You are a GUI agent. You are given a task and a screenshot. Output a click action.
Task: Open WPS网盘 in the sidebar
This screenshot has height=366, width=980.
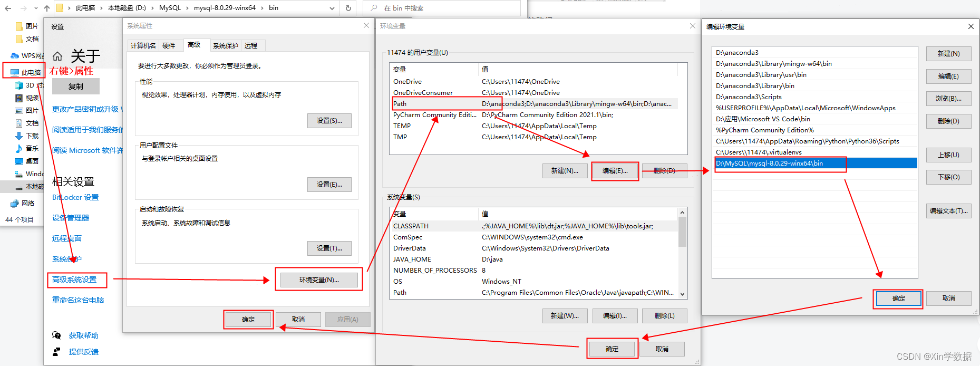point(27,55)
